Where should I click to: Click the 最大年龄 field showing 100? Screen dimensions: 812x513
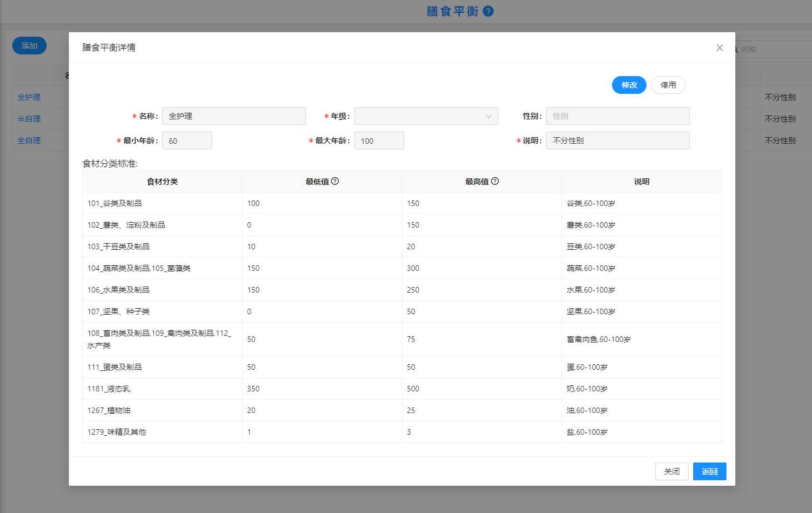coord(379,140)
